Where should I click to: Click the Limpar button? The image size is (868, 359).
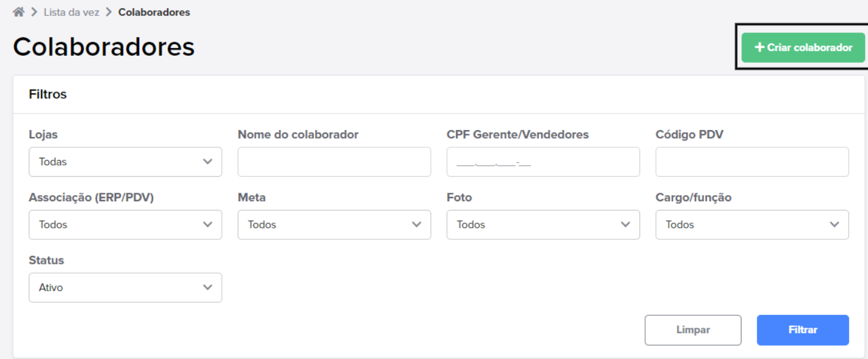coord(693,330)
